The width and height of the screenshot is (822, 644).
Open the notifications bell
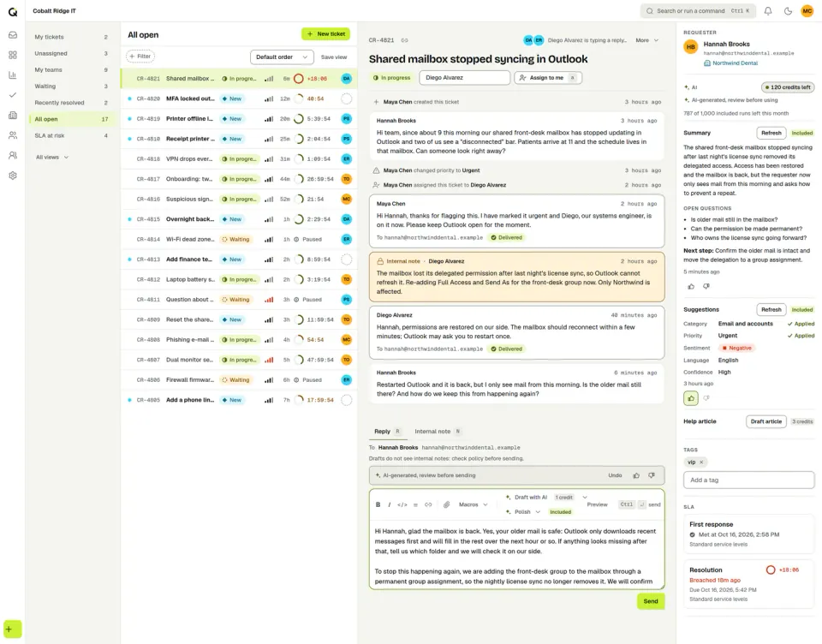coord(768,11)
